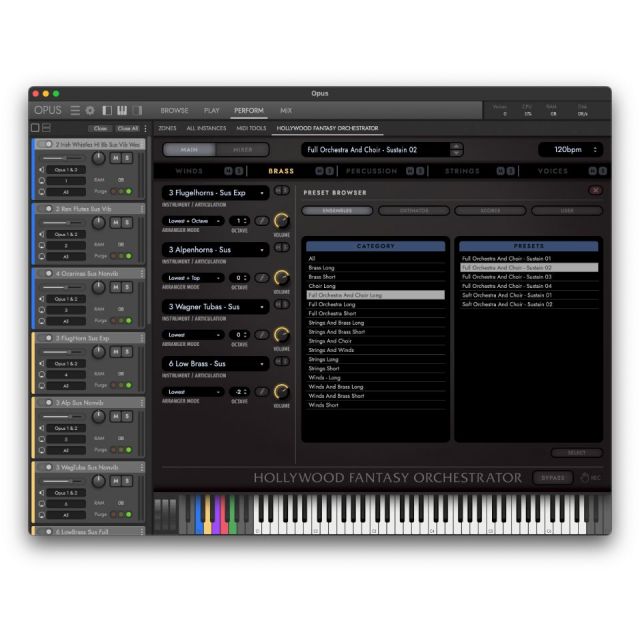640x640 pixels.
Task: Mute the Ren Flutes Sus Vib instrument
Action: 116,222
